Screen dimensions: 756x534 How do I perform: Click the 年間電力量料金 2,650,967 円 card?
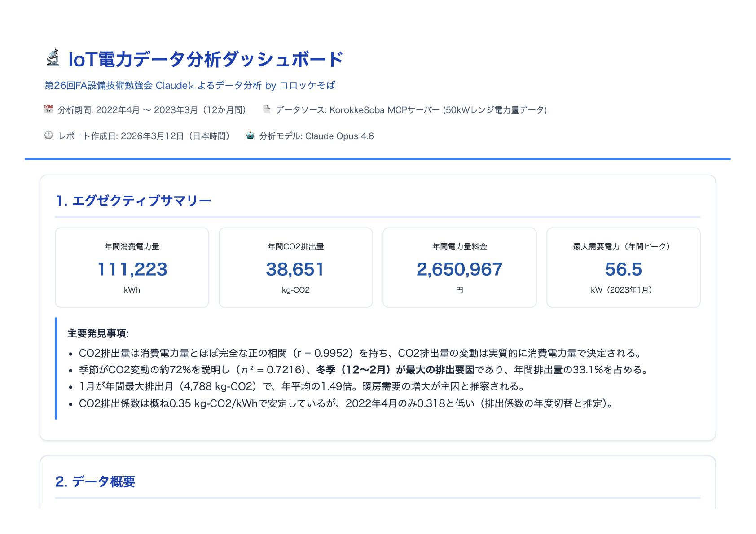459,267
